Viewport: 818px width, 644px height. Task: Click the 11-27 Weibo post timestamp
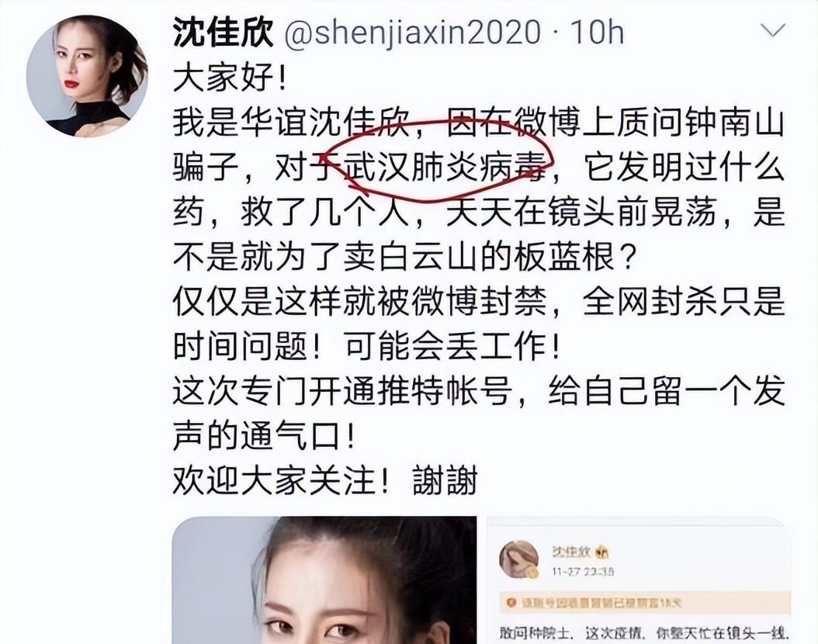584,572
